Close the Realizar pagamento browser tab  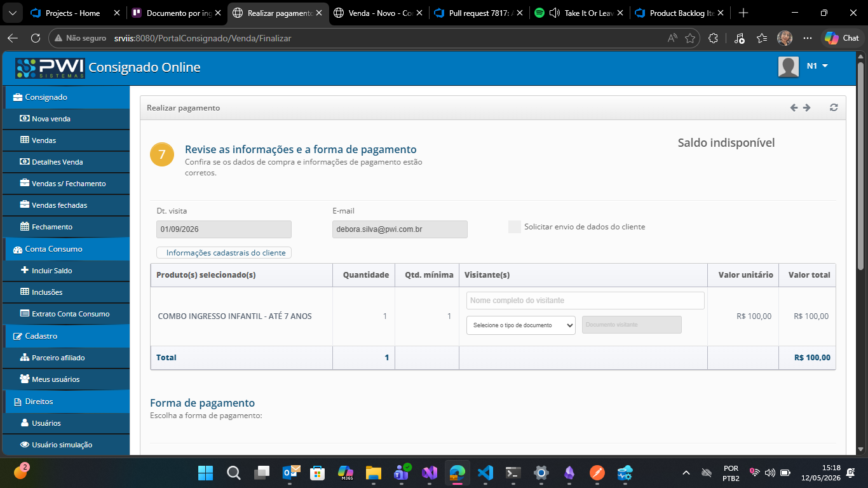coord(318,13)
